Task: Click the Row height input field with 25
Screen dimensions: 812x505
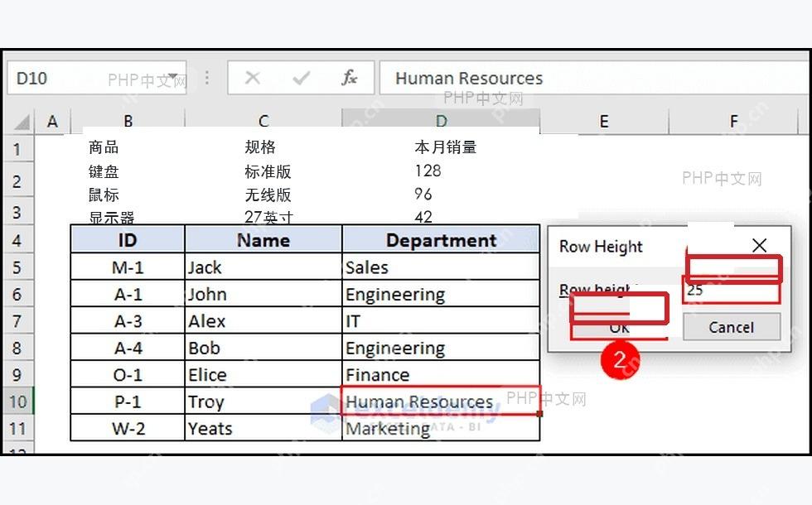Action: [731, 291]
